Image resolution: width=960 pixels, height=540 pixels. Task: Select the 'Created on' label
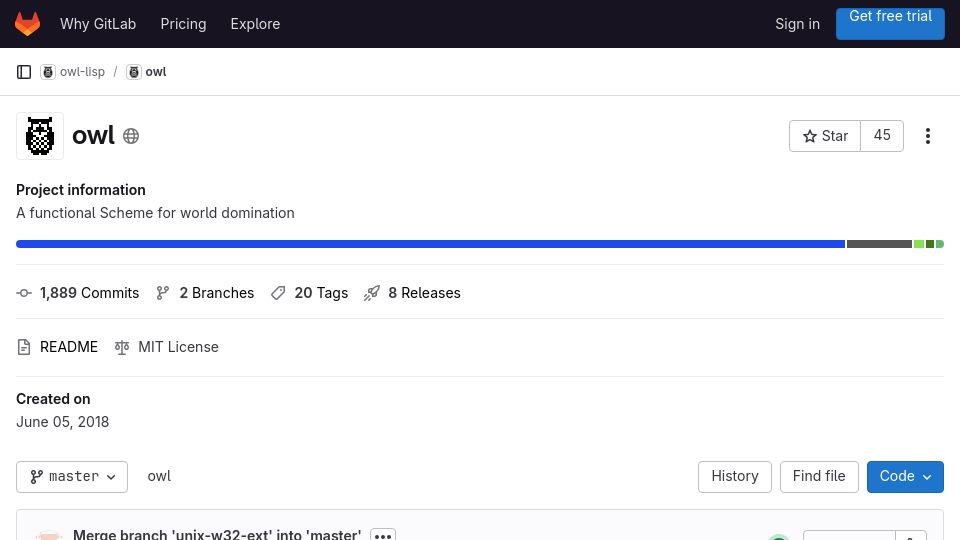click(x=53, y=399)
